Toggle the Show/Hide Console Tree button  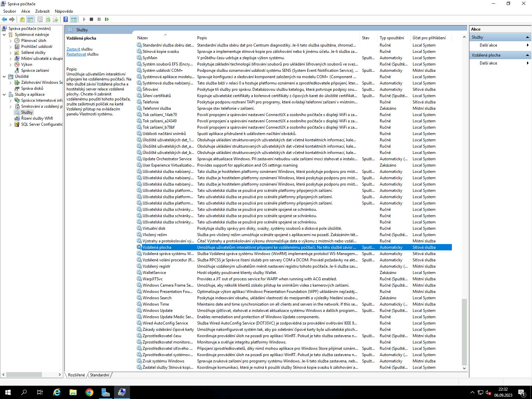pos(30,19)
